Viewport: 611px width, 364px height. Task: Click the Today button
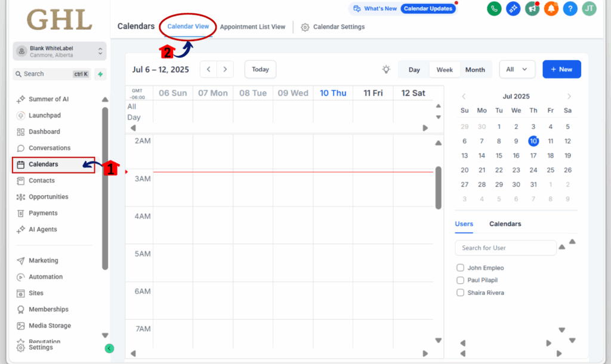260,69
